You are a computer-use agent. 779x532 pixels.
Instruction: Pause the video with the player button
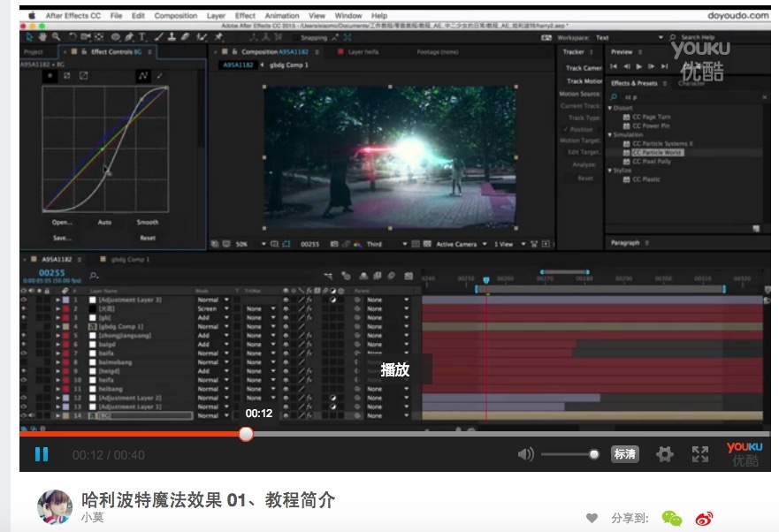(42, 454)
